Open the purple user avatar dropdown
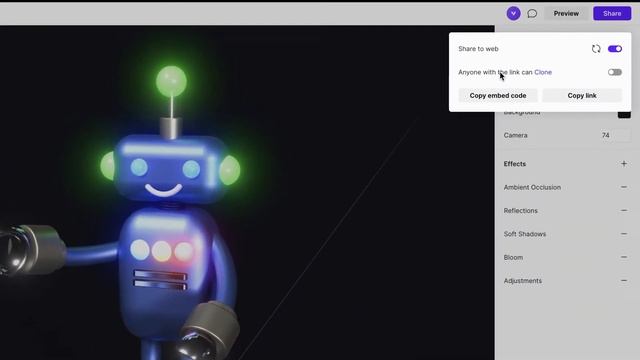Viewport: 640px width, 360px height. (513, 13)
